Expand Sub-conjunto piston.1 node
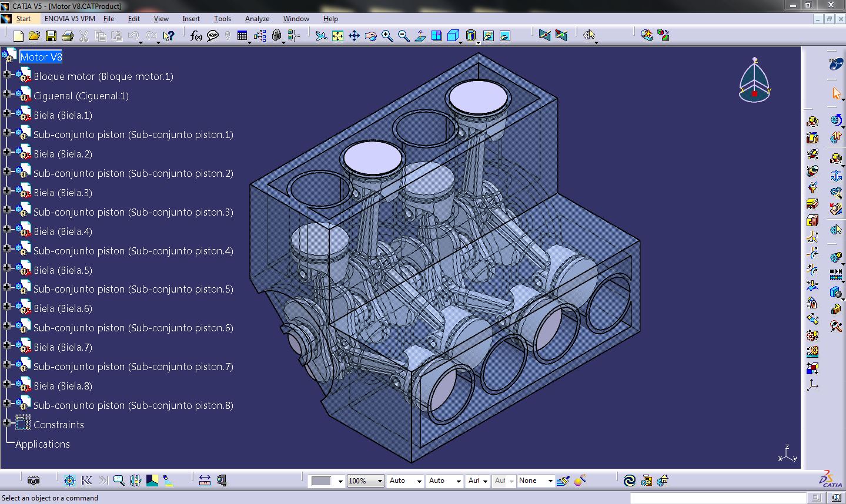The width and height of the screenshot is (846, 504). (x=6, y=133)
